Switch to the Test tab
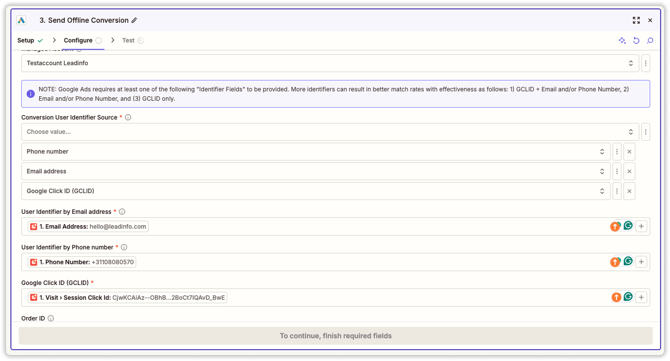 click(132, 40)
